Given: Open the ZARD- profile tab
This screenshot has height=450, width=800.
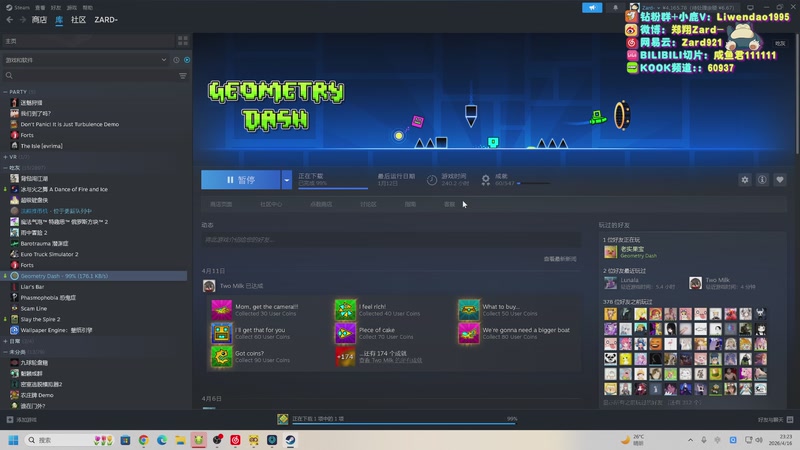Looking at the screenshot, I should [106, 19].
